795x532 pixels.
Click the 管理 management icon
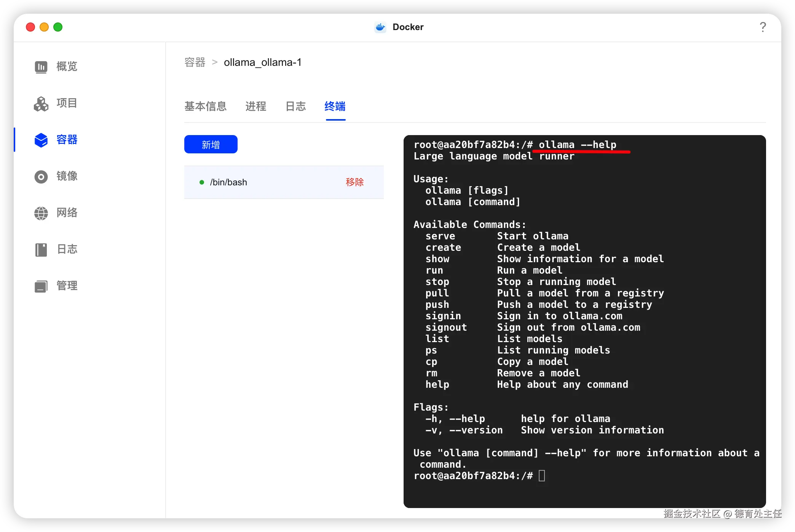[41, 286]
